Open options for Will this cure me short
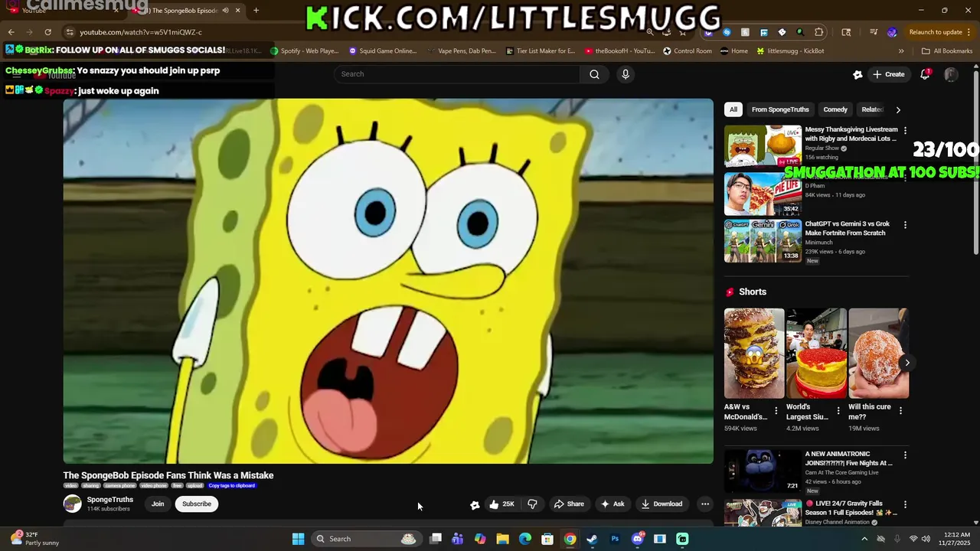Image resolution: width=980 pixels, height=551 pixels. click(x=900, y=411)
